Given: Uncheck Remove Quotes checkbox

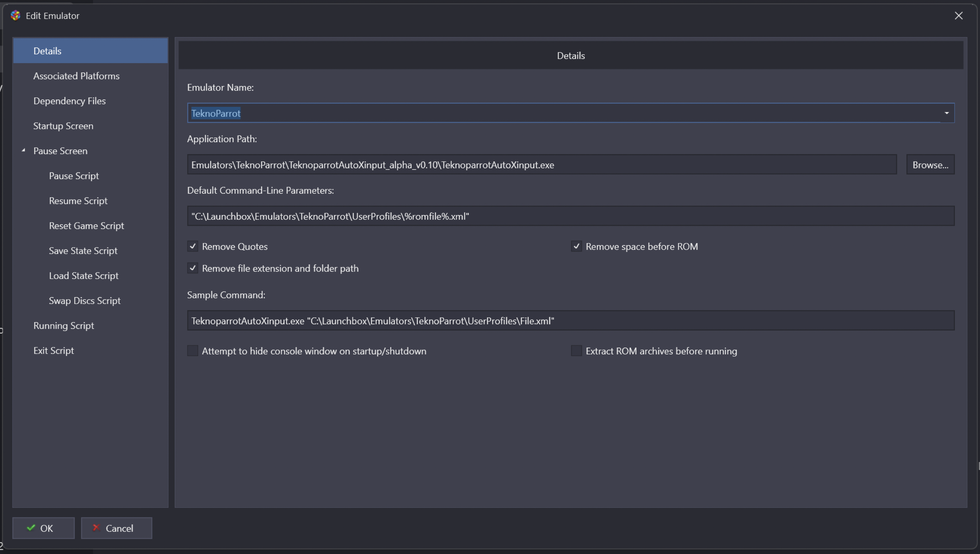Looking at the screenshot, I should [193, 246].
